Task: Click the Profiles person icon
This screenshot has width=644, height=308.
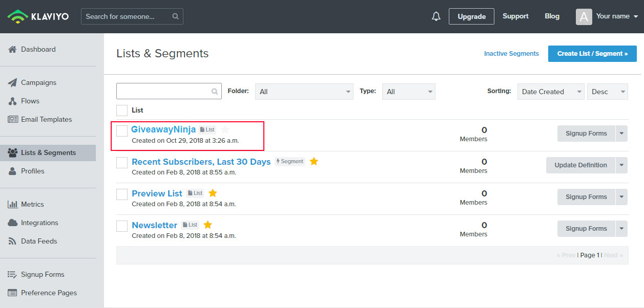Action: pos(12,171)
